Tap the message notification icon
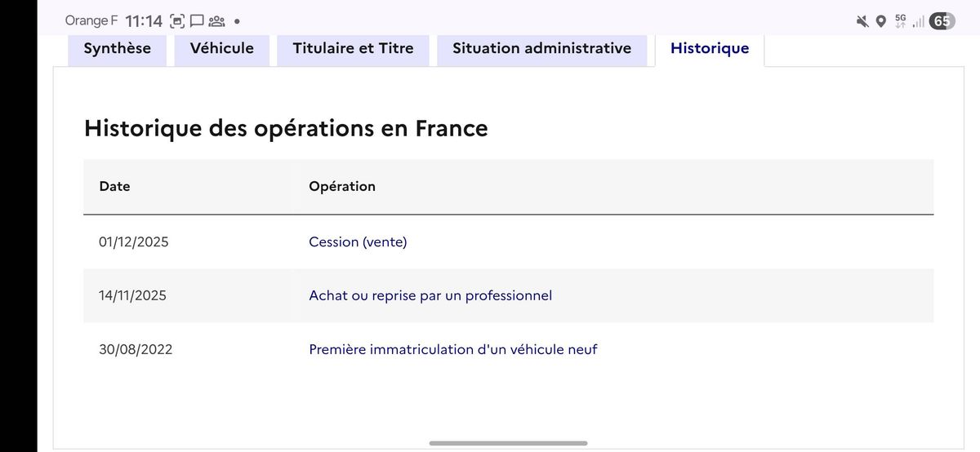The height and width of the screenshot is (452, 980). (x=197, y=21)
